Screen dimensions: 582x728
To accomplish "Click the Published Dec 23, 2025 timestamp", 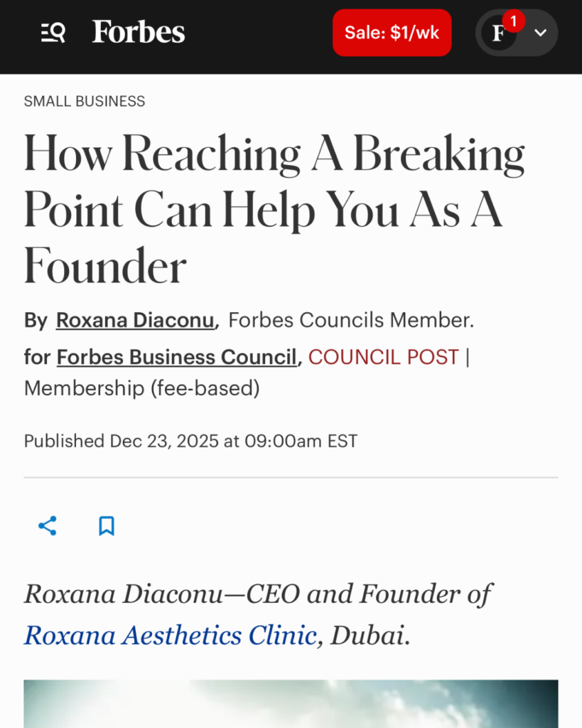I will pyautogui.click(x=190, y=441).
